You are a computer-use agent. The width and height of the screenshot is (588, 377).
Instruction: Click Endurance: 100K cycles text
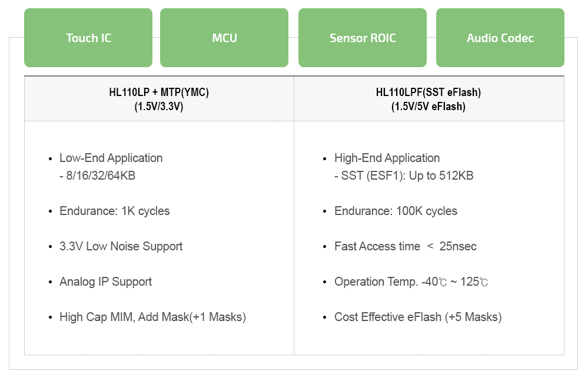(x=396, y=211)
